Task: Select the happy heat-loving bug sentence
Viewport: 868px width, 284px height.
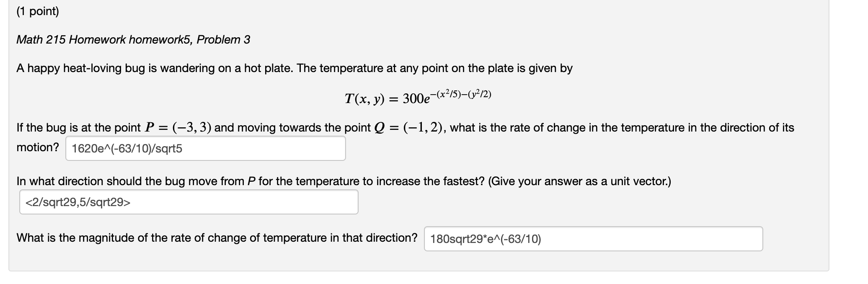Action: click(x=293, y=69)
